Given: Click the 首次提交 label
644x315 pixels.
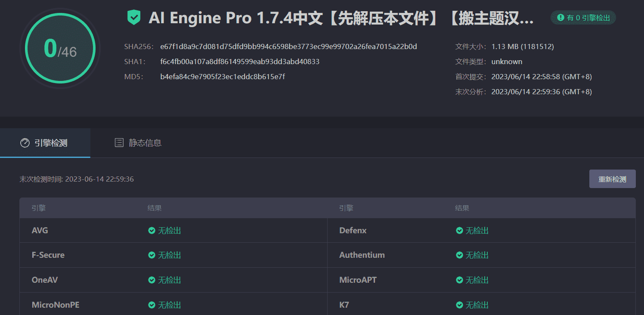Looking at the screenshot, I should [471, 77].
